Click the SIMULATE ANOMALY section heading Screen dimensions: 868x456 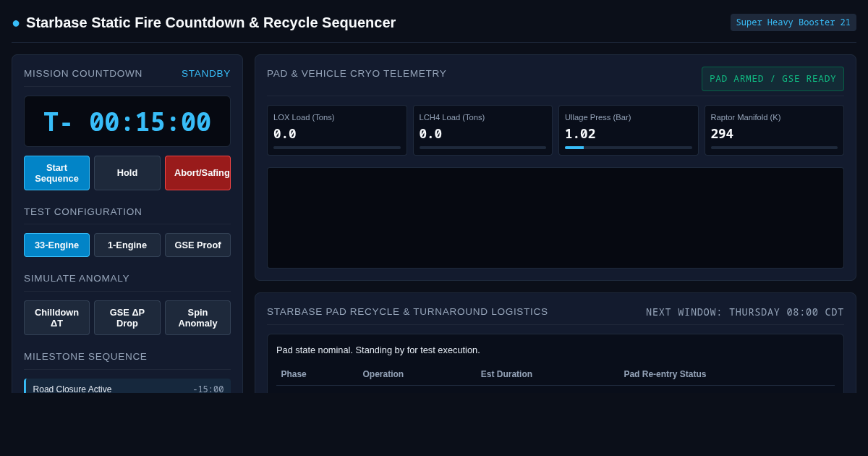pos(77,279)
